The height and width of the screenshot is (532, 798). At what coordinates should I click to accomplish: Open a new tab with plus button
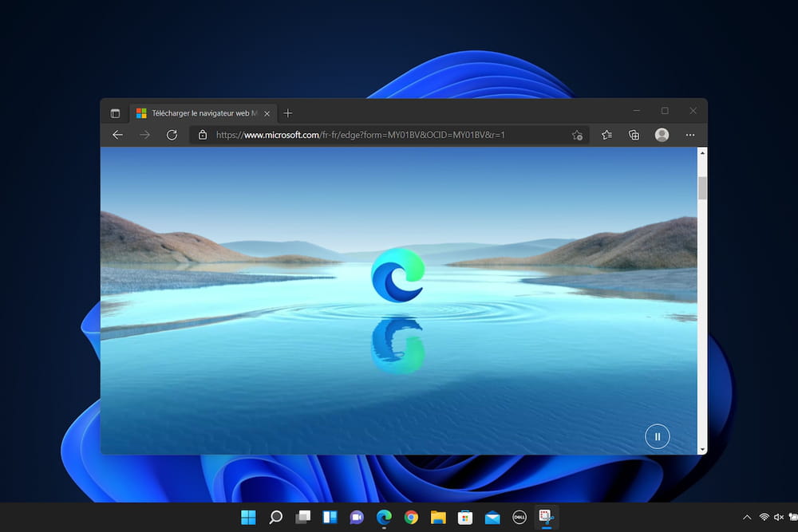[x=288, y=113]
